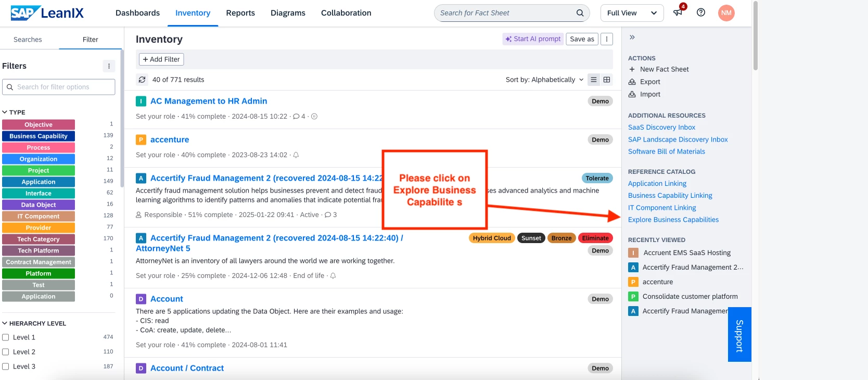This screenshot has height=380, width=868.
Task: Open AC Management to HR Admin fact sheet
Action: 209,101
